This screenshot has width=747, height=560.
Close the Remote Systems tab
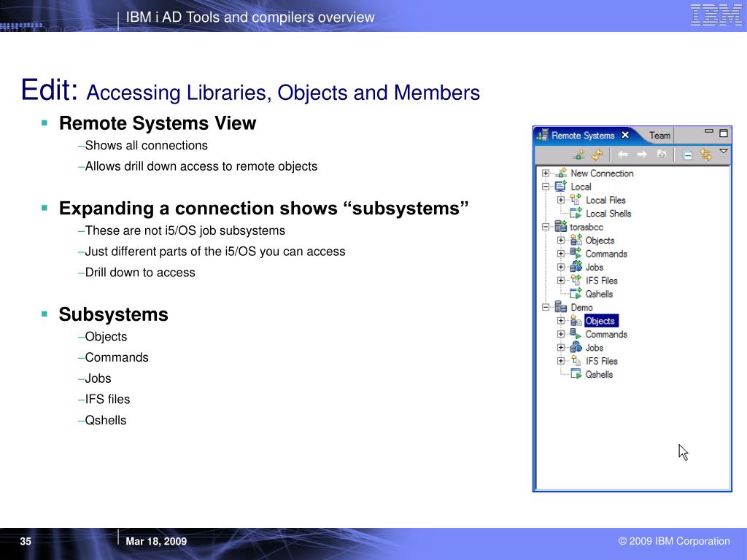point(625,135)
